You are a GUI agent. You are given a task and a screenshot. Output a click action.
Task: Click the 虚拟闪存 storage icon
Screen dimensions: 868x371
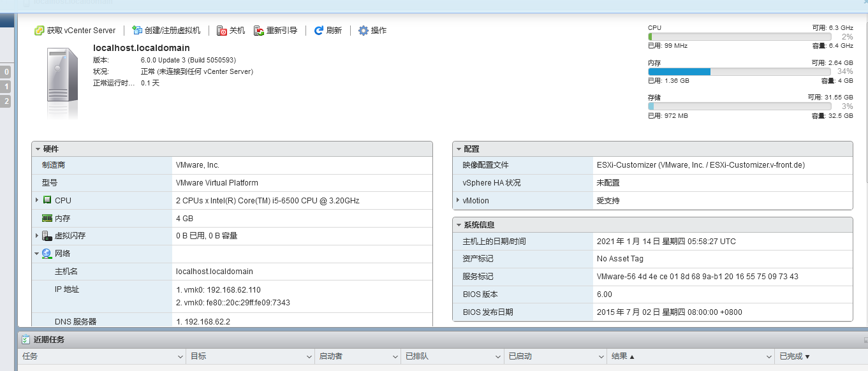coord(47,236)
